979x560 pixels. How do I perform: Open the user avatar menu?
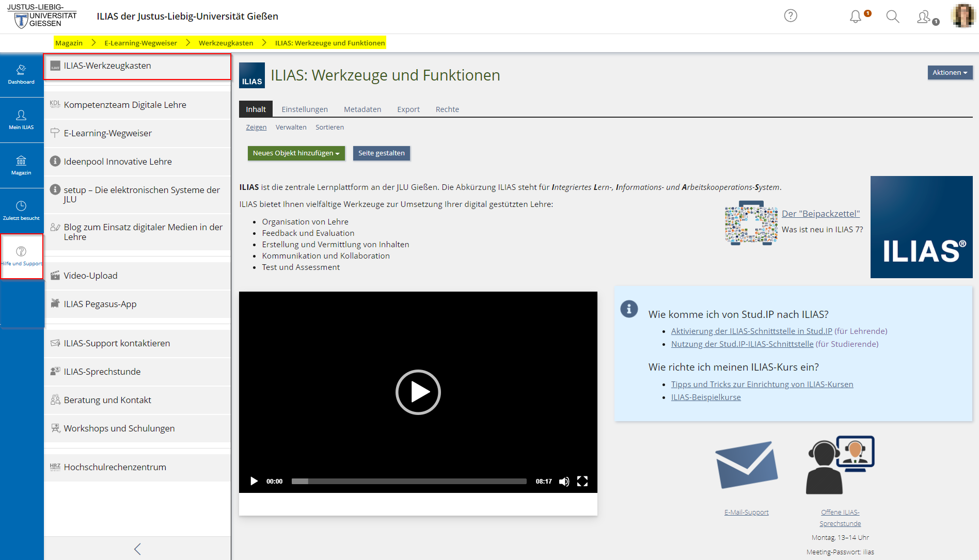(963, 16)
